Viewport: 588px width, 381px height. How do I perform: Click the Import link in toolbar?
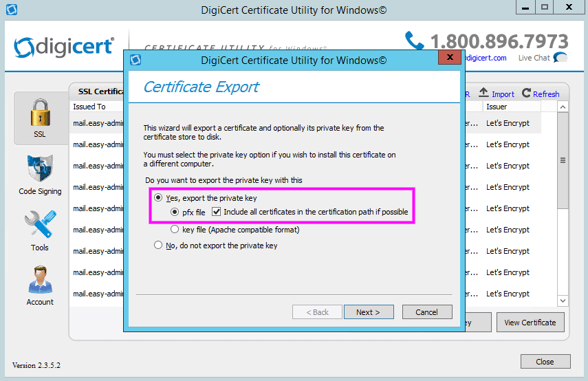[x=503, y=94]
